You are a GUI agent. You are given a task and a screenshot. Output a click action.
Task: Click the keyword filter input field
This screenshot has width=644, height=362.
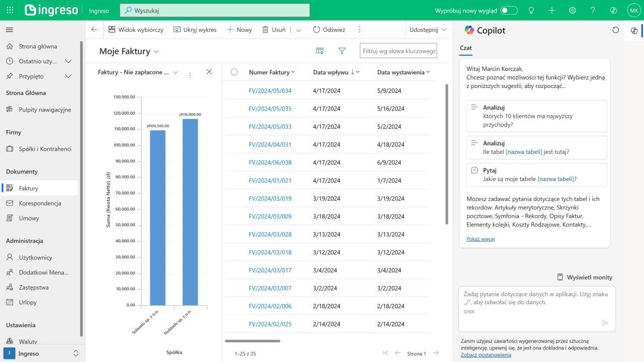(x=398, y=51)
